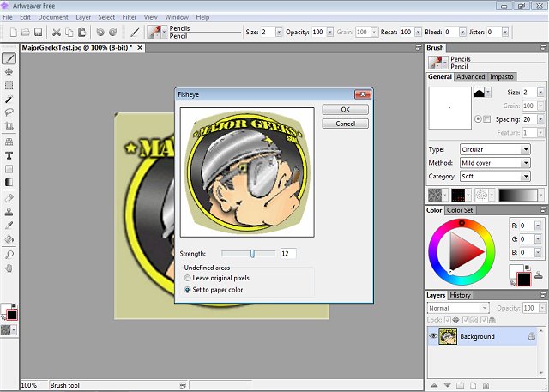The image size is (549, 392).
Task: Cancel the Fisheye dialog
Action: [x=345, y=124]
